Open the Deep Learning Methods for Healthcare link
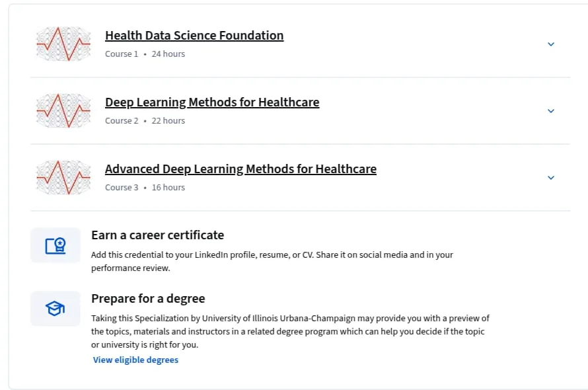Image resolution: width=588 pixels, height=390 pixels. (x=212, y=102)
